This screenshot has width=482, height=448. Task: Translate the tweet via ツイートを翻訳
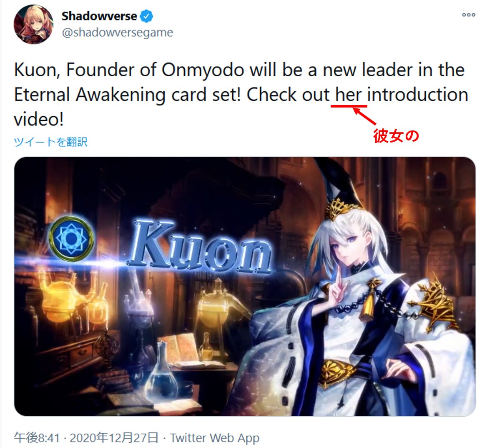click(51, 142)
